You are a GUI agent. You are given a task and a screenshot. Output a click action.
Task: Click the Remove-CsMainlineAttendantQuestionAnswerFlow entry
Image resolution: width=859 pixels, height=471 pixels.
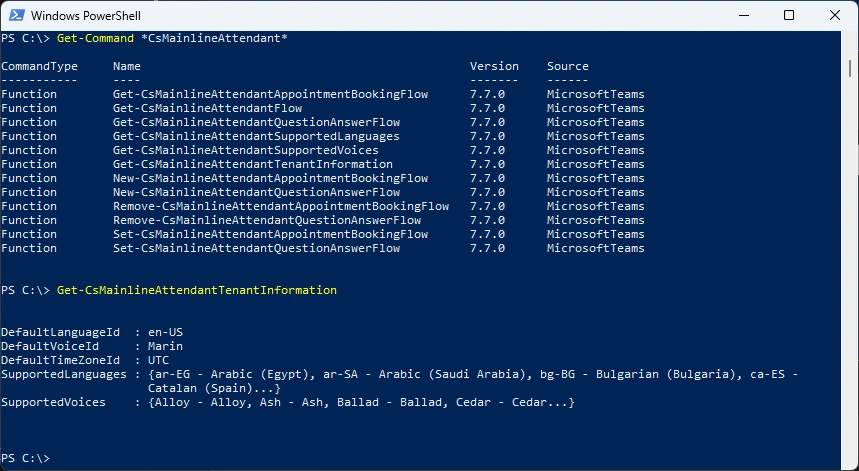[267, 220]
